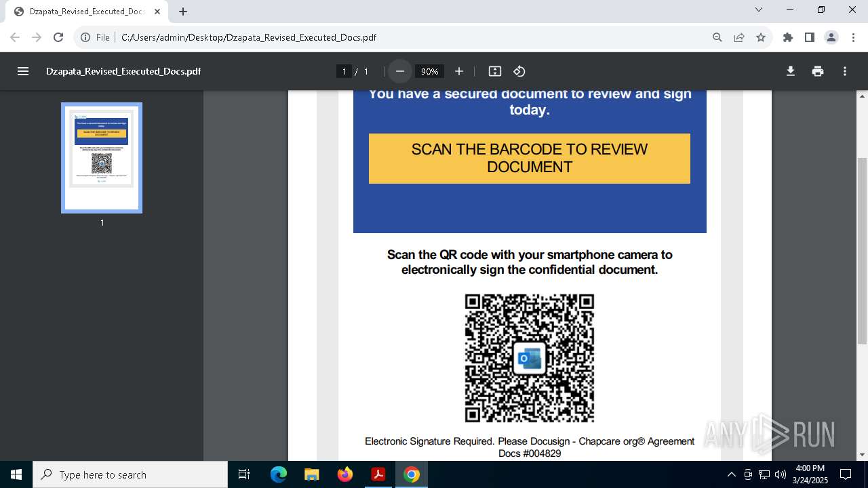Open a new browser tab

pyautogui.click(x=183, y=12)
